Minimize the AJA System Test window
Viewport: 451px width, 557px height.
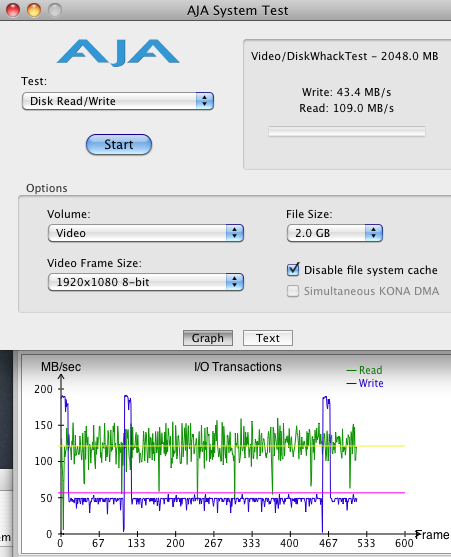34,10
